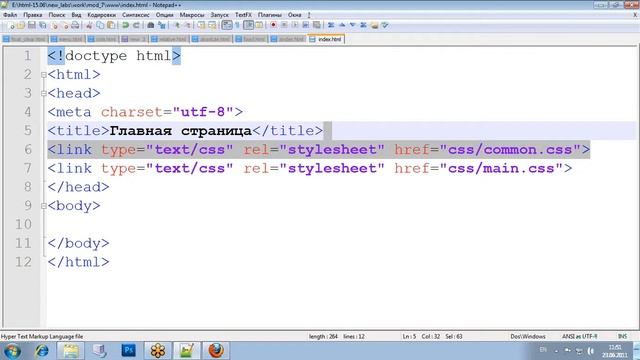This screenshot has width=640, height=360.
Task: Click the EN language indicator in tray
Action: 543,350
